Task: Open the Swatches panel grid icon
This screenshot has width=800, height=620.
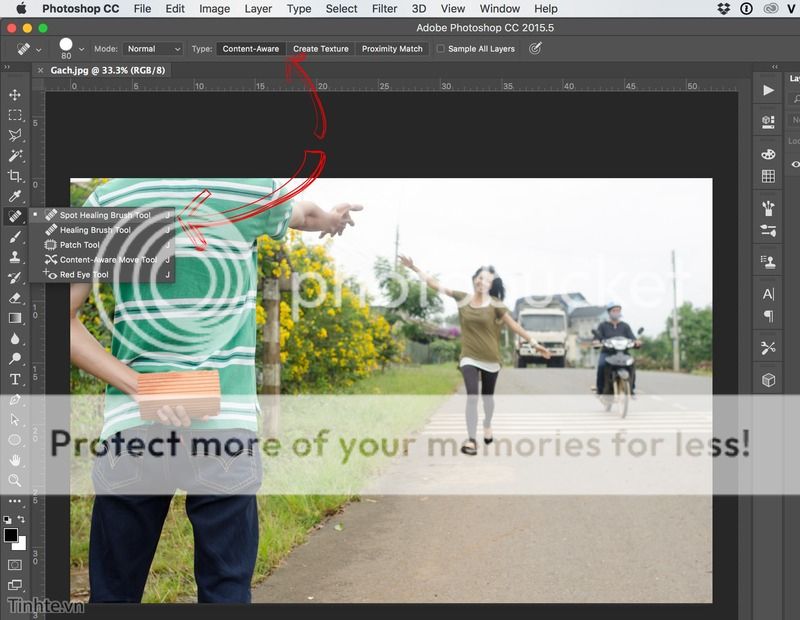Action: click(768, 176)
